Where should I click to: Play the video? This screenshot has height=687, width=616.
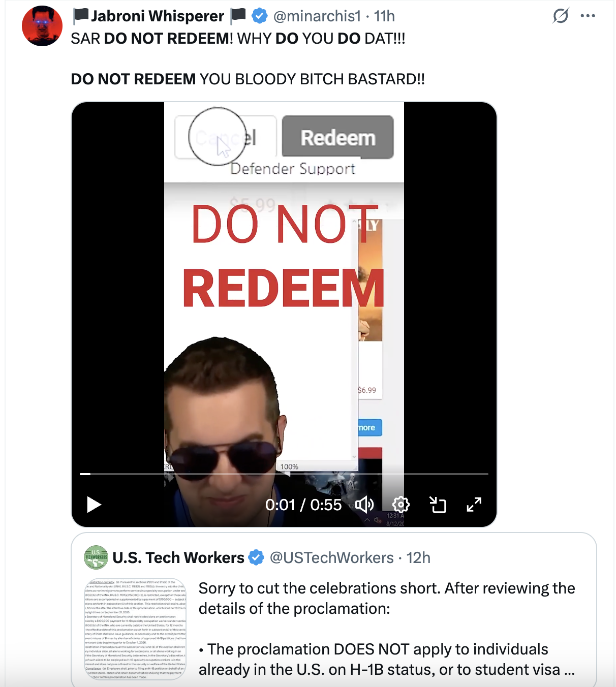click(x=94, y=505)
